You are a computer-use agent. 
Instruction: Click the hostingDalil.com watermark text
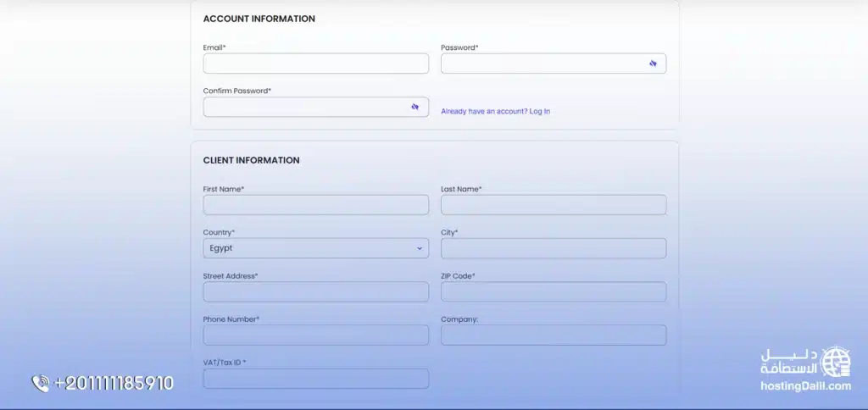tap(804, 386)
